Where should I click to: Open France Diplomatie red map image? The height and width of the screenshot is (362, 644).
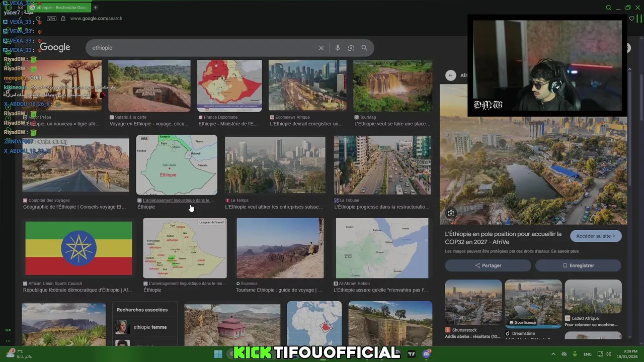(x=229, y=85)
